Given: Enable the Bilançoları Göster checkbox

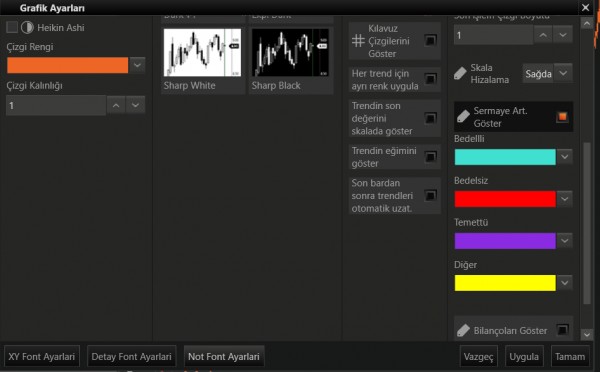Looking at the screenshot, I should (x=562, y=330).
